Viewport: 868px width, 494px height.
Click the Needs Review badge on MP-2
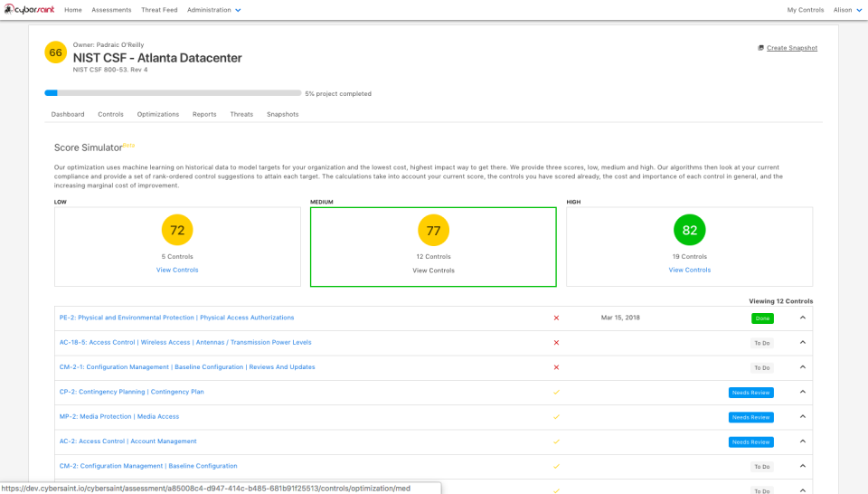(750, 417)
